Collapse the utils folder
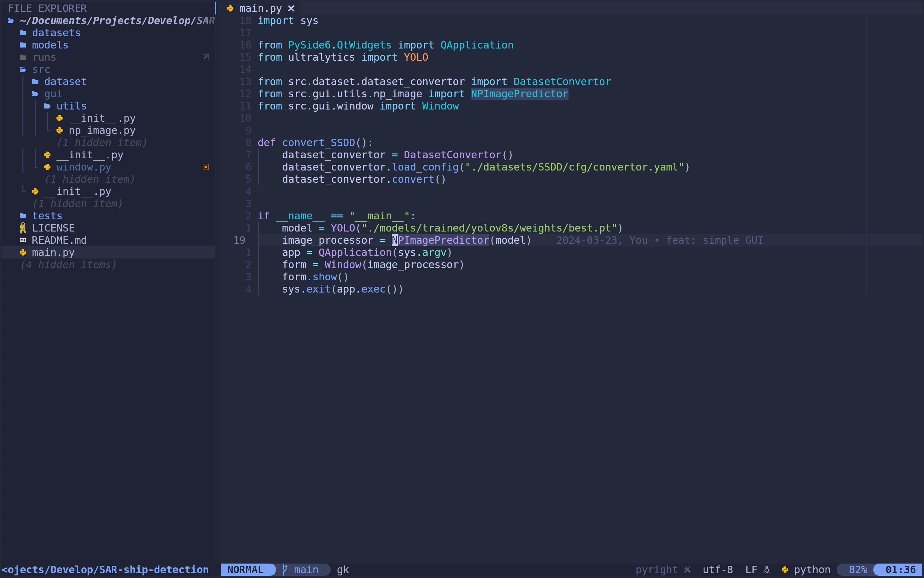This screenshot has width=924, height=578. [72, 106]
